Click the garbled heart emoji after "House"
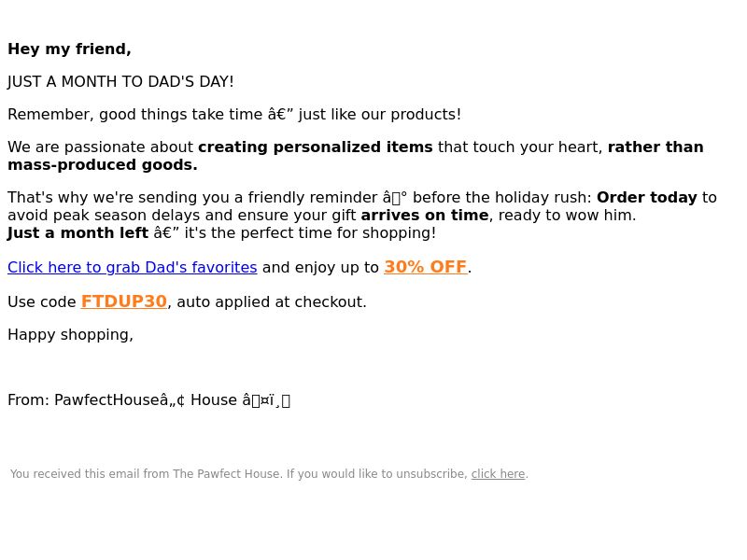The width and height of the screenshot is (747, 560). click(x=266, y=400)
